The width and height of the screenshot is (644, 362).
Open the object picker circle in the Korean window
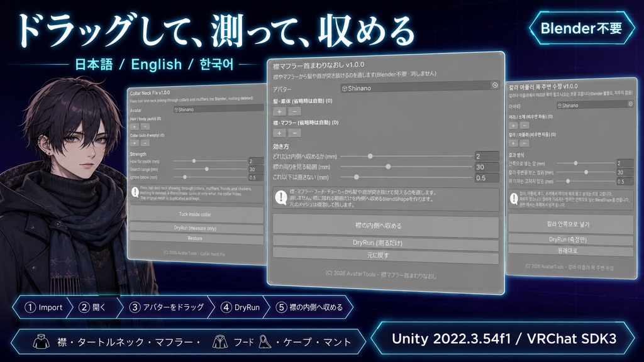[630, 104]
